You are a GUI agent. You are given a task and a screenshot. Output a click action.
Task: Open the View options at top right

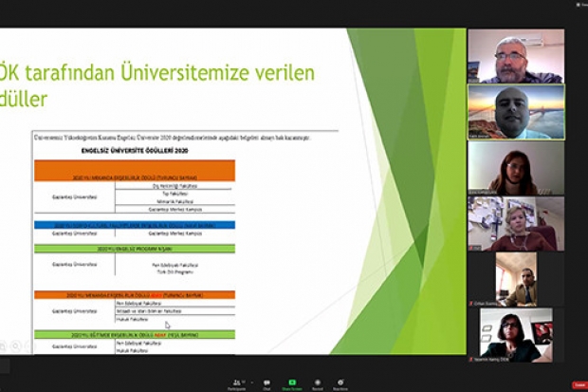click(x=579, y=4)
